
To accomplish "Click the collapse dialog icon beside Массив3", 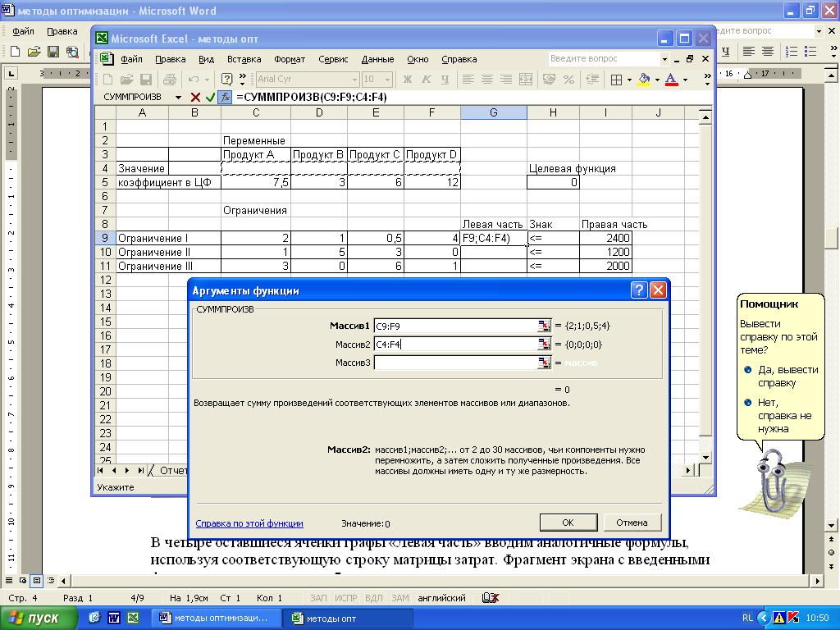I will 544,363.
